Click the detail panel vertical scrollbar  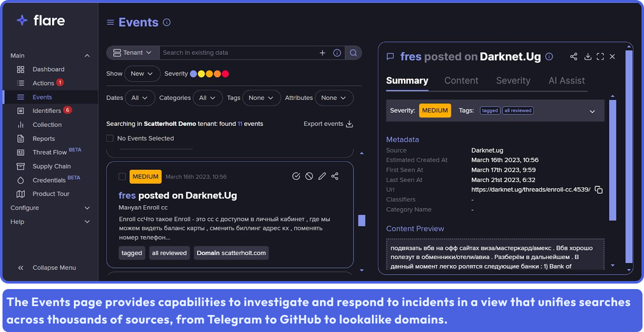tap(629, 156)
